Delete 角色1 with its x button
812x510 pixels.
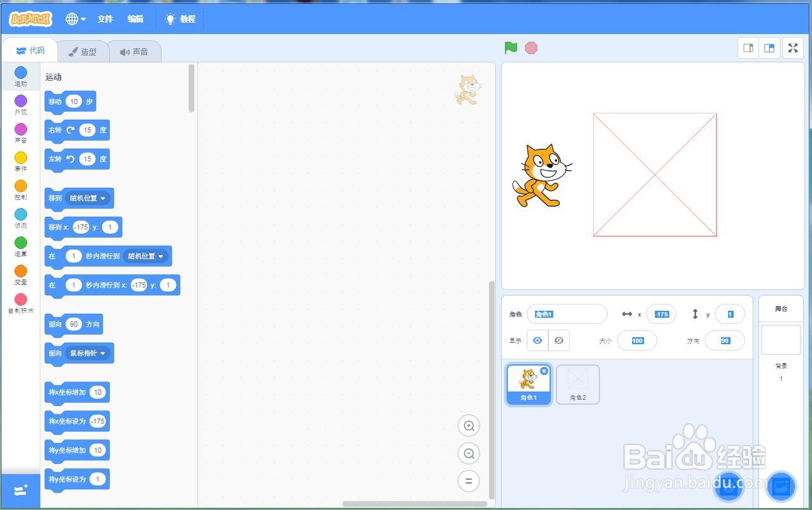point(544,371)
